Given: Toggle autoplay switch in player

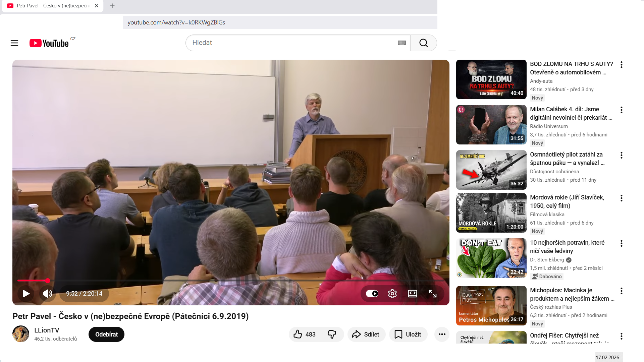Looking at the screenshot, I should point(372,294).
